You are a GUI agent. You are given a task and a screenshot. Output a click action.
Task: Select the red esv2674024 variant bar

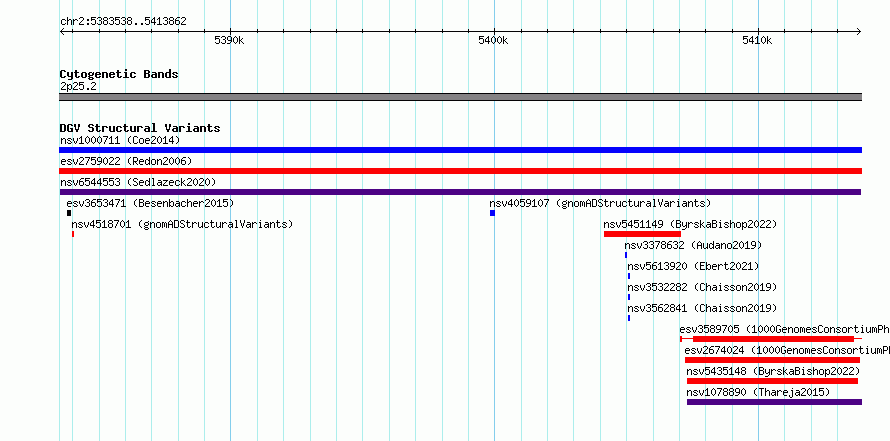(x=773, y=360)
